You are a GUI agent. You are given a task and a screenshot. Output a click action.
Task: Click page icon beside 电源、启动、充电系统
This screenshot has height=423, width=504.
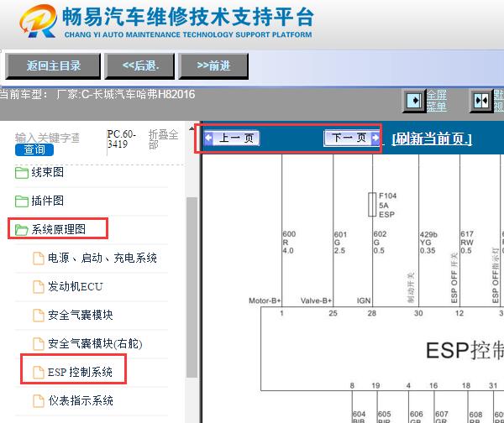coord(39,258)
